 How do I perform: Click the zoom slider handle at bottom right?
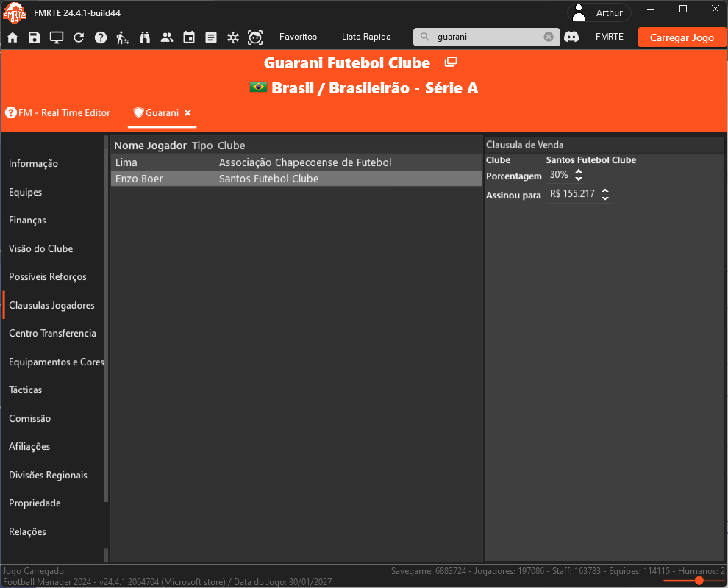[699, 580]
